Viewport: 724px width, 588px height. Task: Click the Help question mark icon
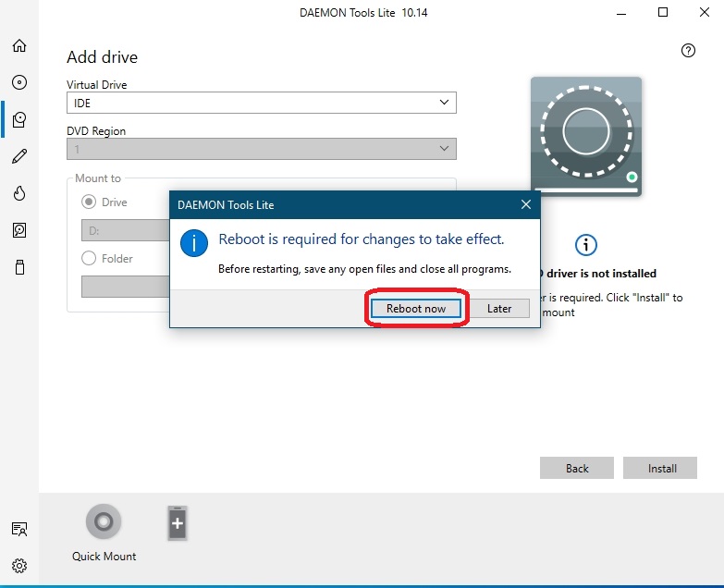[688, 50]
